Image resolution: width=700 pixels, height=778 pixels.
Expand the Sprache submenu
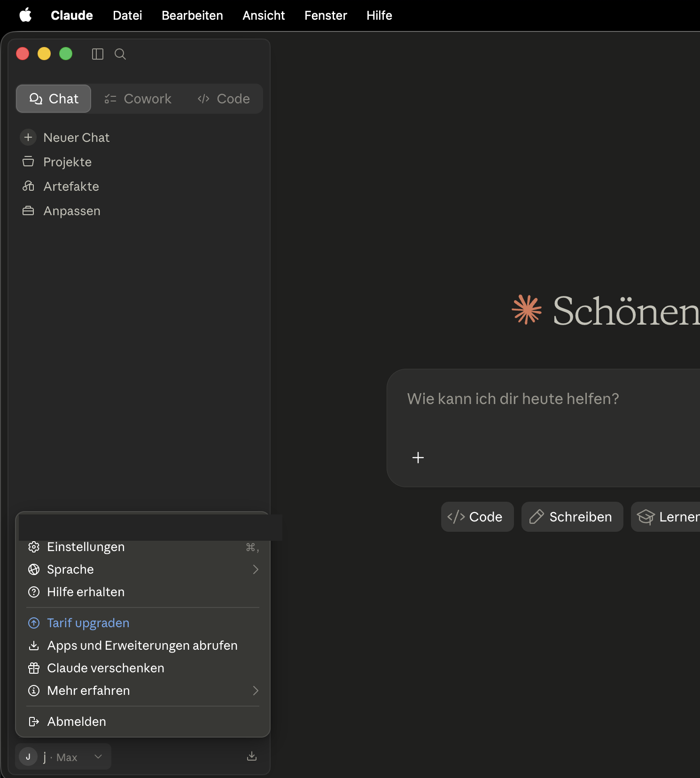click(143, 569)
